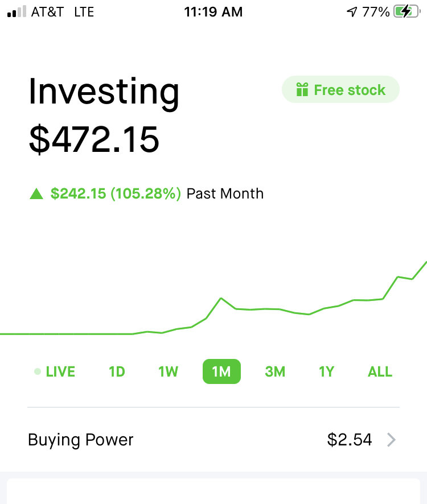This screenshot has width=427, height=504.
Task: Tap the location arrow status icon
Action: coord(352,12)
